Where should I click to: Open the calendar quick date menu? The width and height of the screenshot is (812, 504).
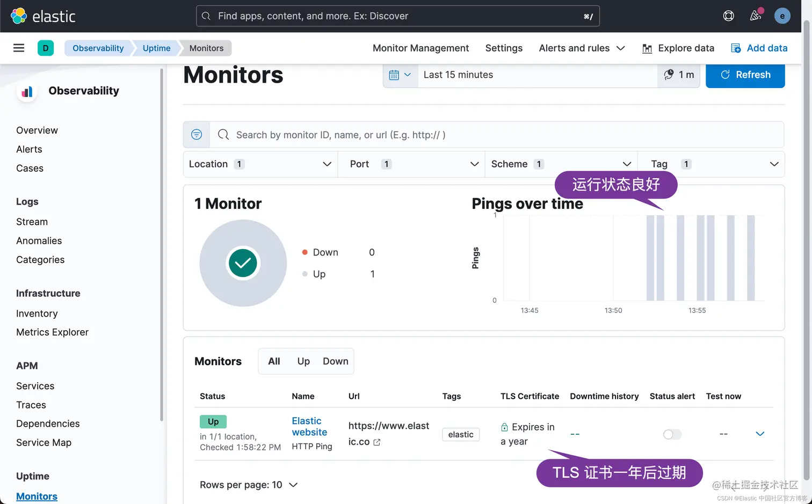[x=400, y=75]
